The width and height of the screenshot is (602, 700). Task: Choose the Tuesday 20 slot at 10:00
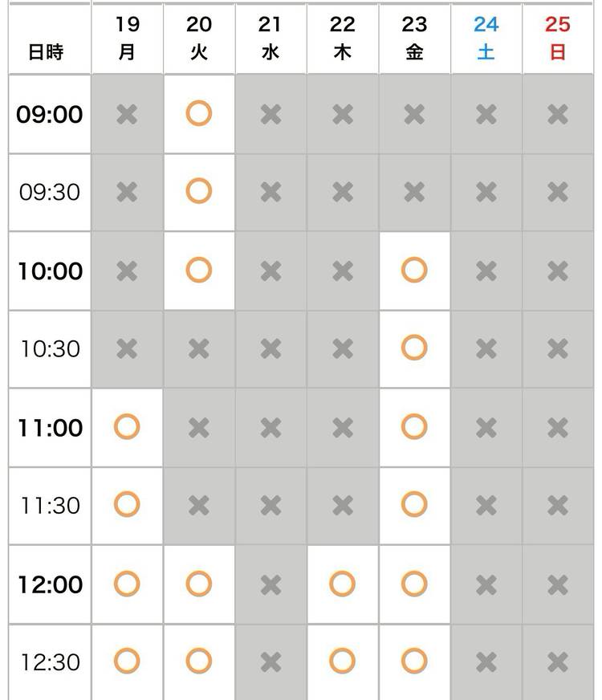pos(198,271)
